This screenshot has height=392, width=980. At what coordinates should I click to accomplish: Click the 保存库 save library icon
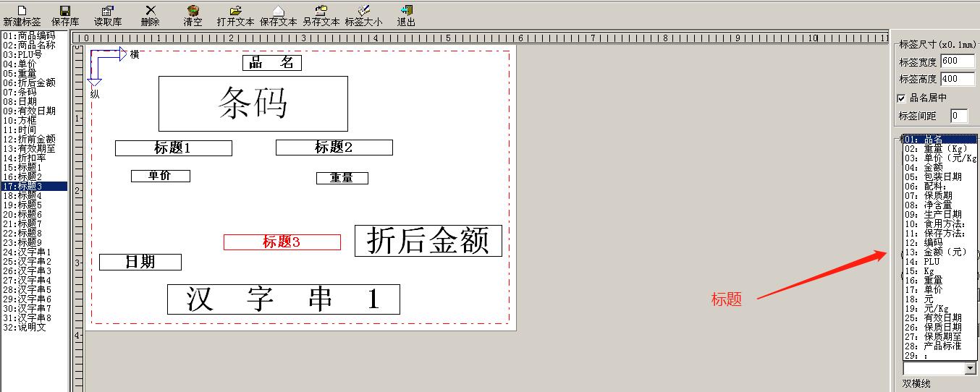(65, 11)
